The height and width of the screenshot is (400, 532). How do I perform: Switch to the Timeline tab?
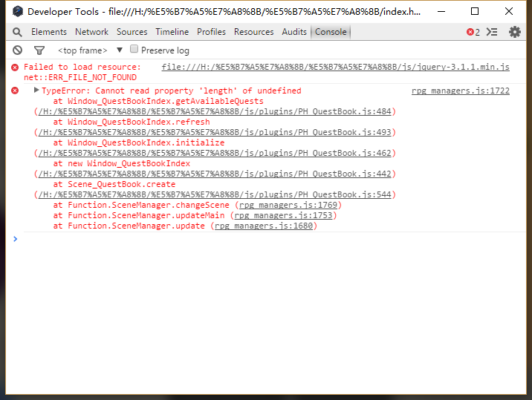tap(172, 32)
